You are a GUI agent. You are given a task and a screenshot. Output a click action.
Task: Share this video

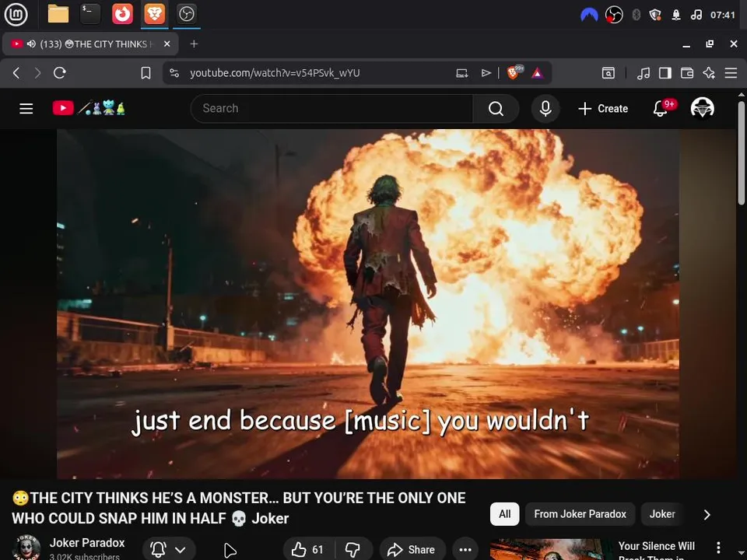(412, 550)
